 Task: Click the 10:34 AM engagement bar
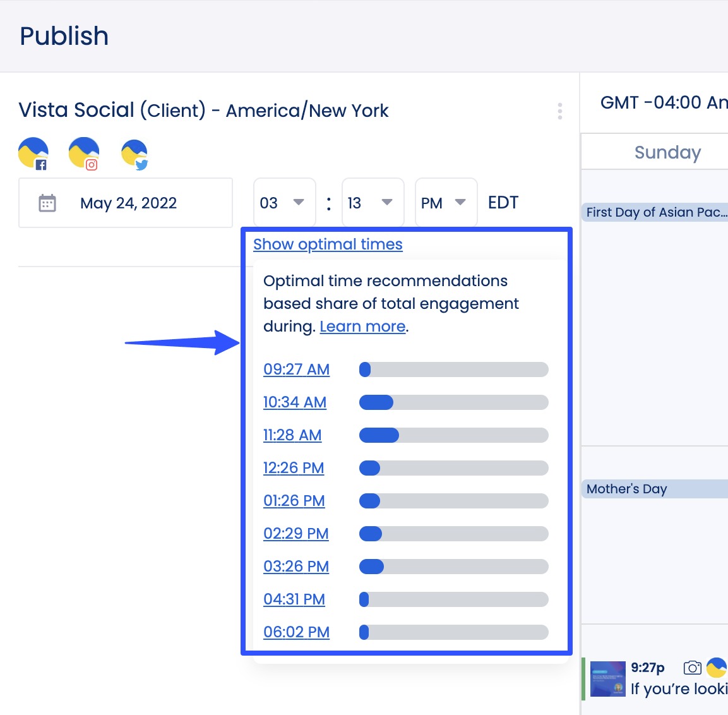(453, 402)
